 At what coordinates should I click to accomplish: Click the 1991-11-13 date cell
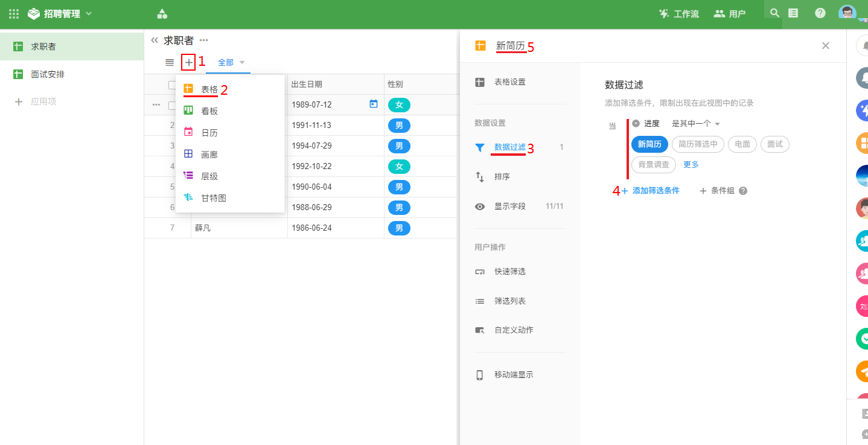click(x=336, y=126)
